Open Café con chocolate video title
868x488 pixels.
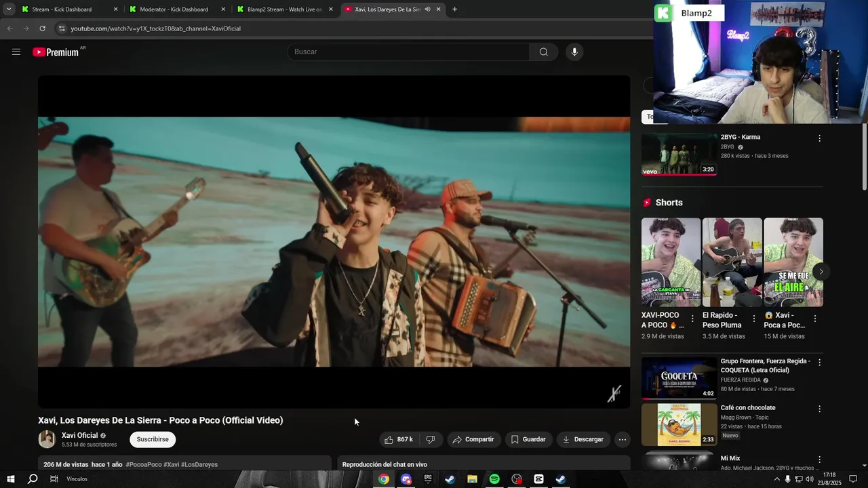pos(748,408)
